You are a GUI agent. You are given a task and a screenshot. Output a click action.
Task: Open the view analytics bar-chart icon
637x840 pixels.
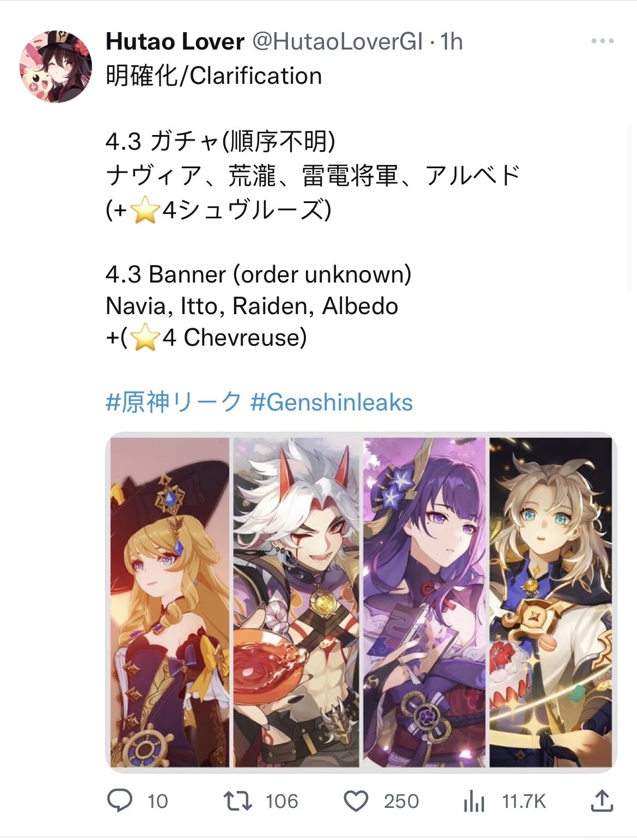[474, 801]
